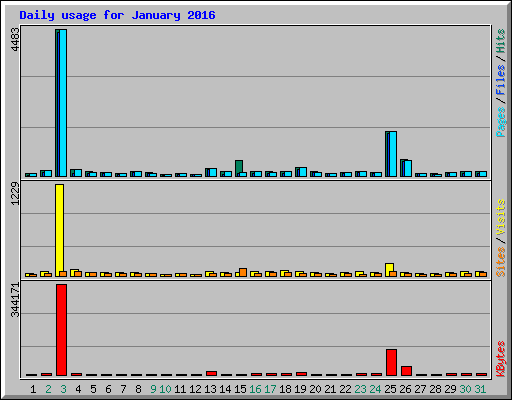Click day label 8 on the axis

pos(138,389)
